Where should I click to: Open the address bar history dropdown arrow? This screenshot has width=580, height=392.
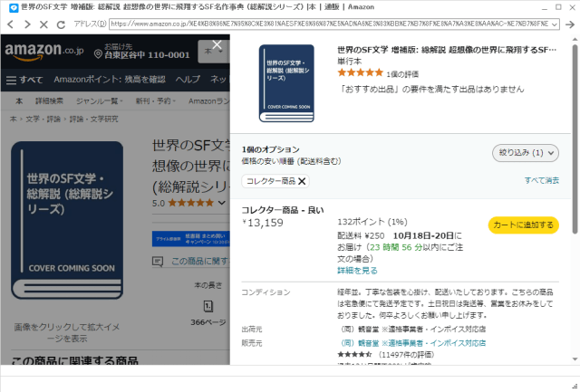point(555,24)
